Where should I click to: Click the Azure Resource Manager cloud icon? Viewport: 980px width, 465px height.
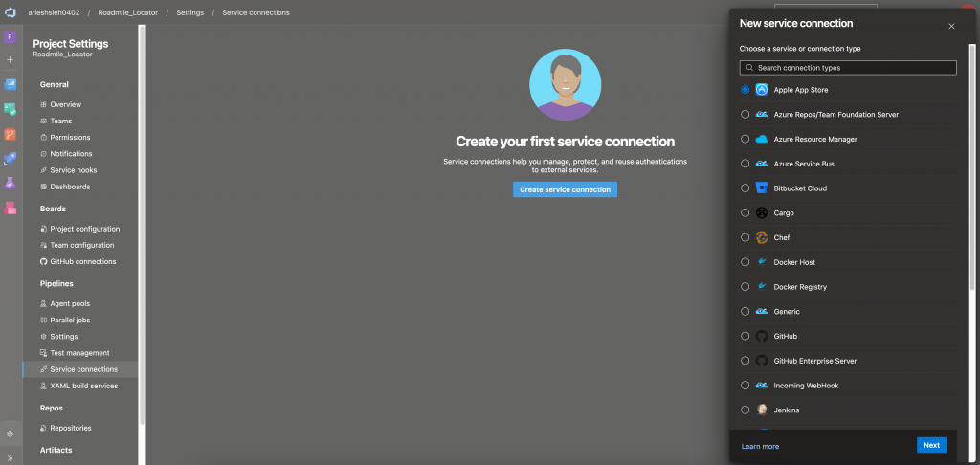point(761,139)
